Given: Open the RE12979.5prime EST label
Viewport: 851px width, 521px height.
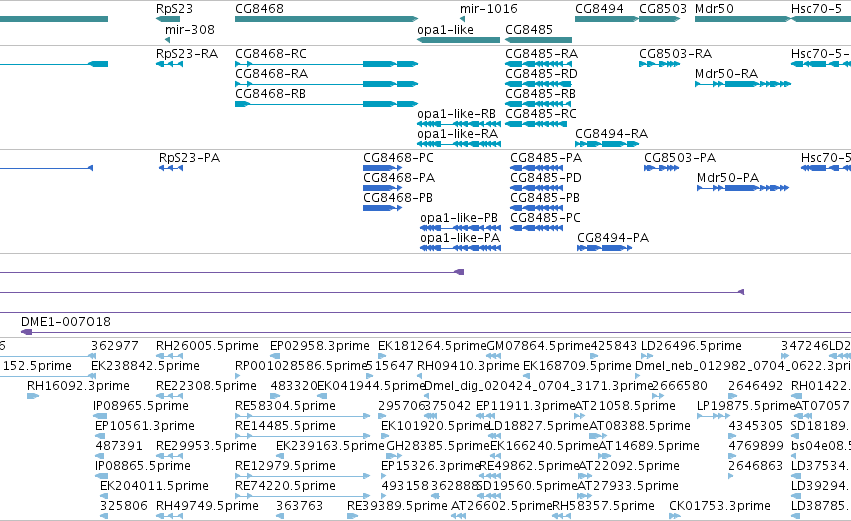Looking at the screenshot, I should tap(285, 466).
